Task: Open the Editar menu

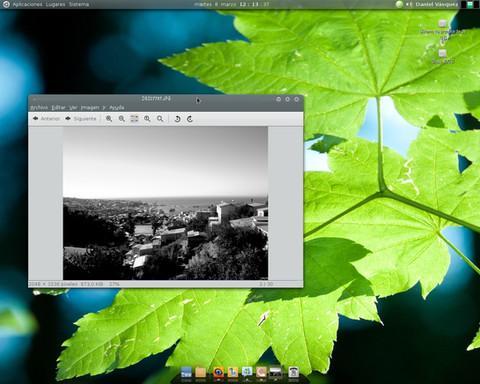Action: click(x=58, y=107)
